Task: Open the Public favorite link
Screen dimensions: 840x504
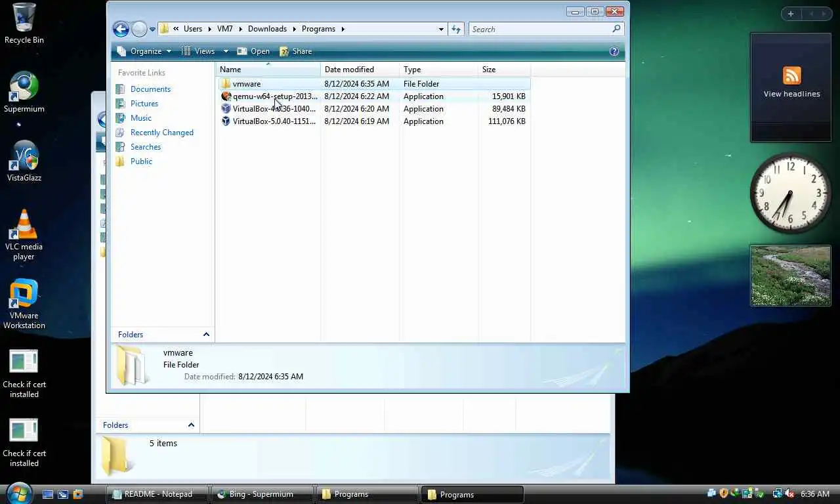Action: click(x=141, y=161)
